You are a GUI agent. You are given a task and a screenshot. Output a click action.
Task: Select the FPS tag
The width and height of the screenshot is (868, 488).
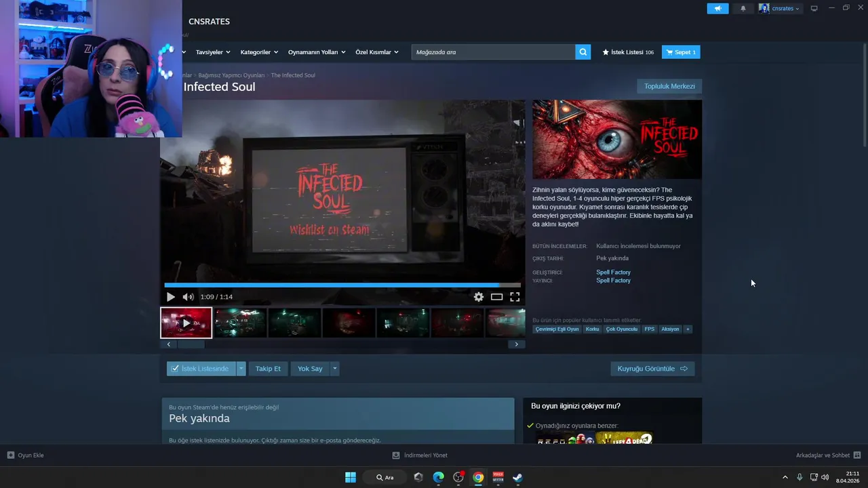650,329
